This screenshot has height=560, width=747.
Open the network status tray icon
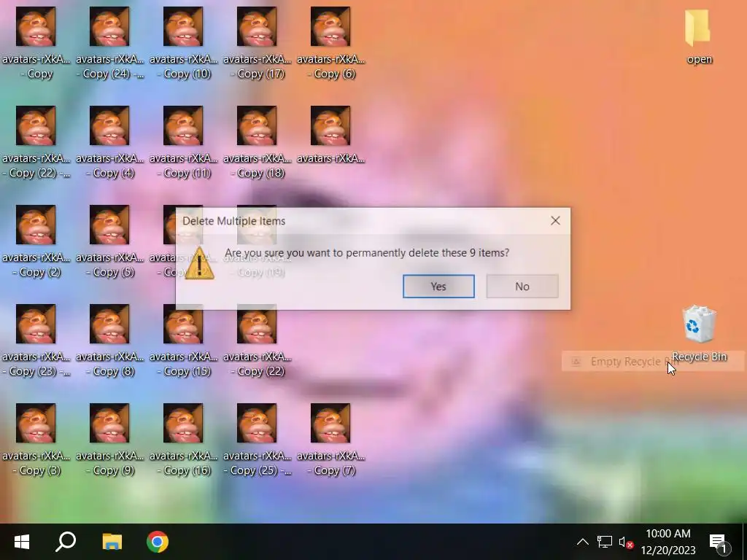click(x=605, y=542)
